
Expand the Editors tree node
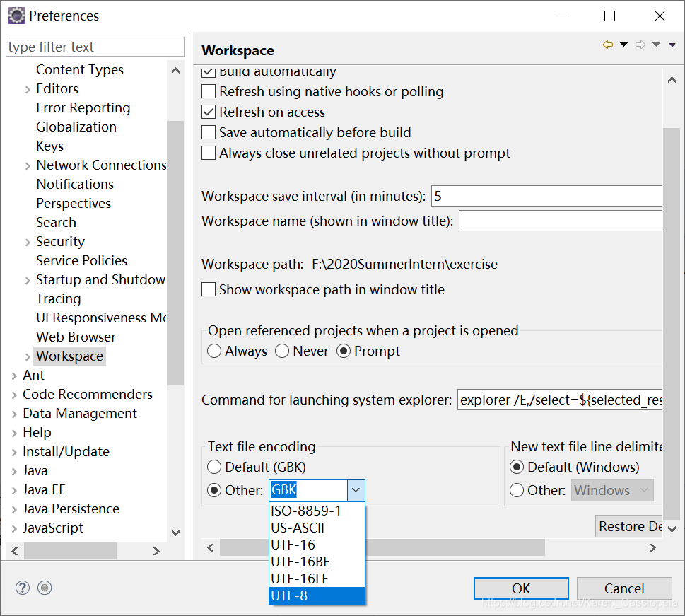[x=28, y=89]
